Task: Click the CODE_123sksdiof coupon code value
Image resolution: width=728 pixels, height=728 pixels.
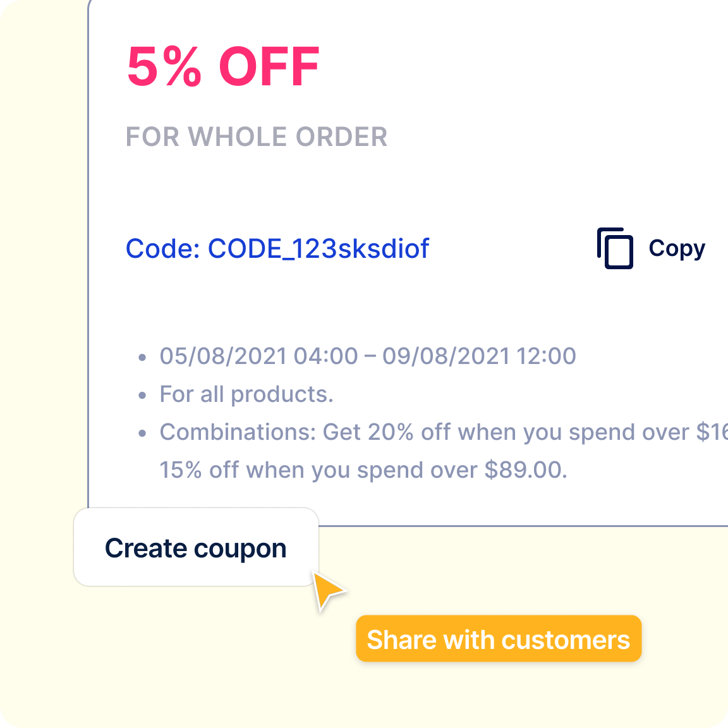Action: click(318, 248)
